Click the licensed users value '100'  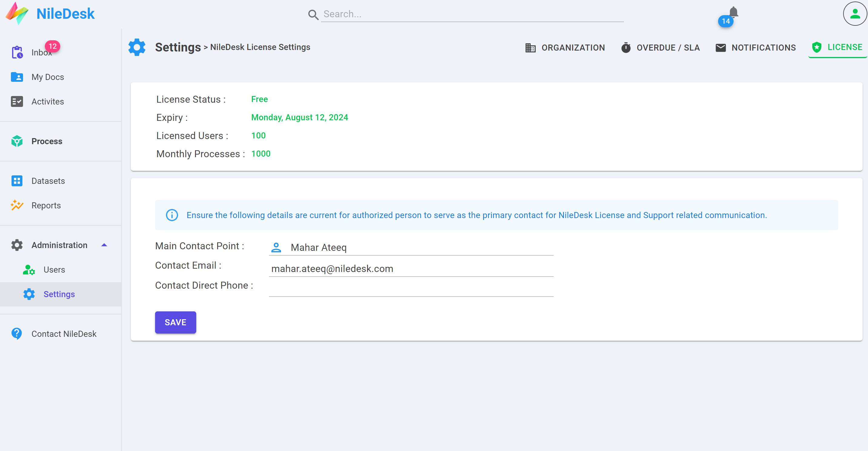tap(258, 135)
